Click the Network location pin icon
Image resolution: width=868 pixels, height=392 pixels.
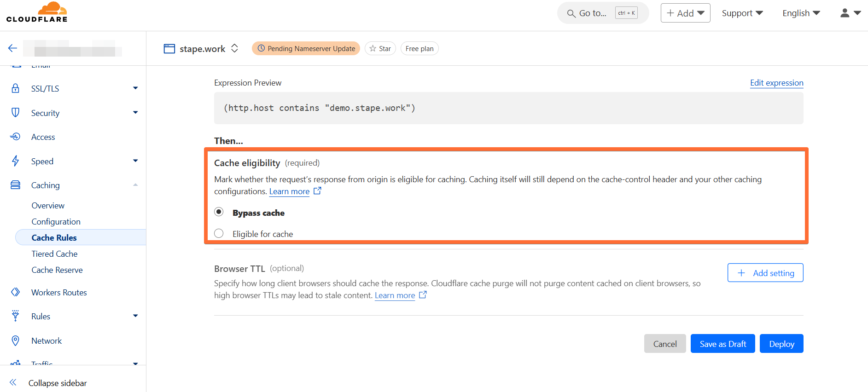15,340
